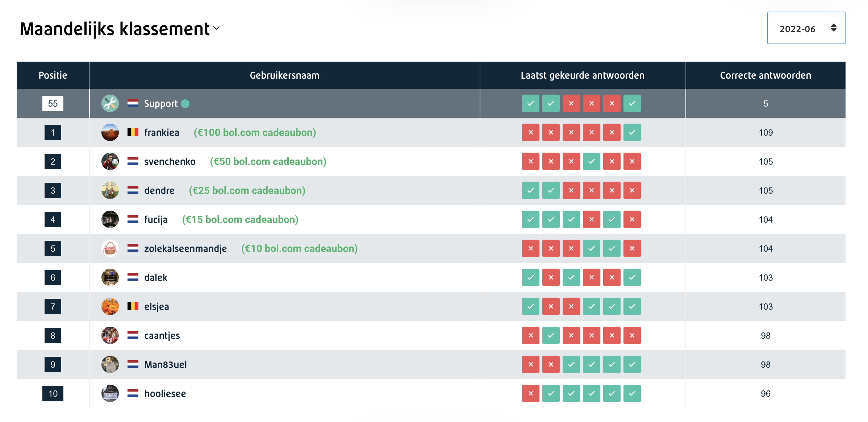This screenshot has width=868, height=422.
Task: Open svenchenko's profile link
Action: point(170,161)
